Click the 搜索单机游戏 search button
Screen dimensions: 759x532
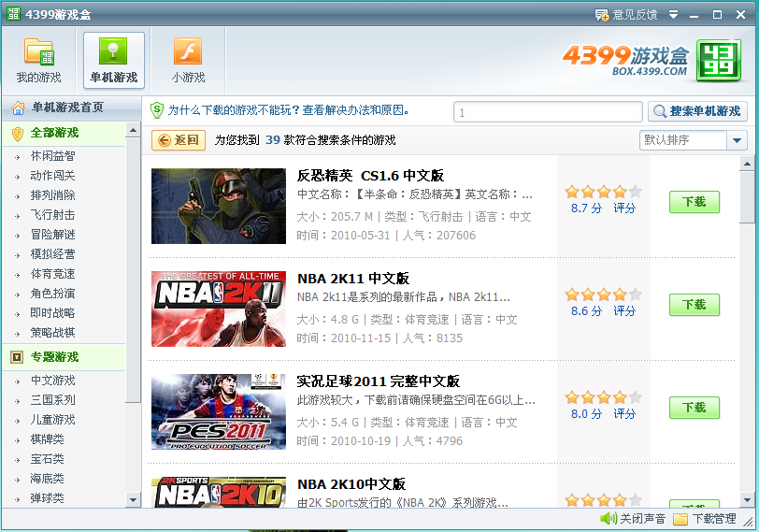point(697,111)
